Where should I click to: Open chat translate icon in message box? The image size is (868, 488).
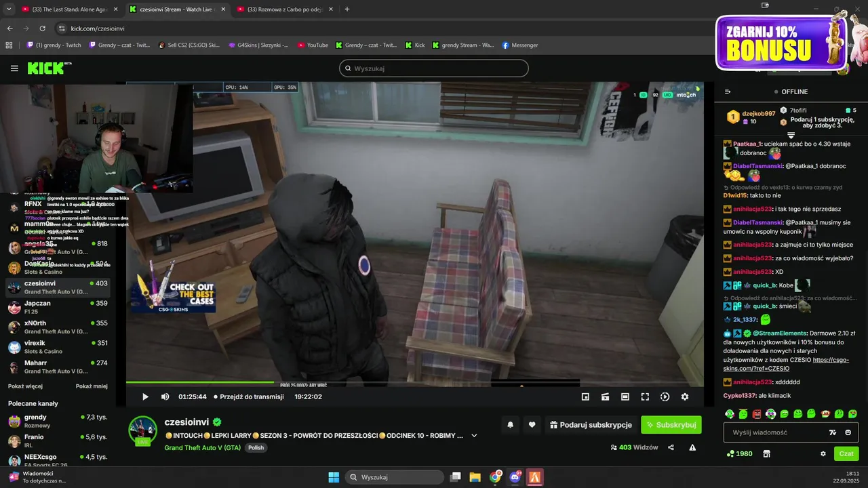(833, 432)
